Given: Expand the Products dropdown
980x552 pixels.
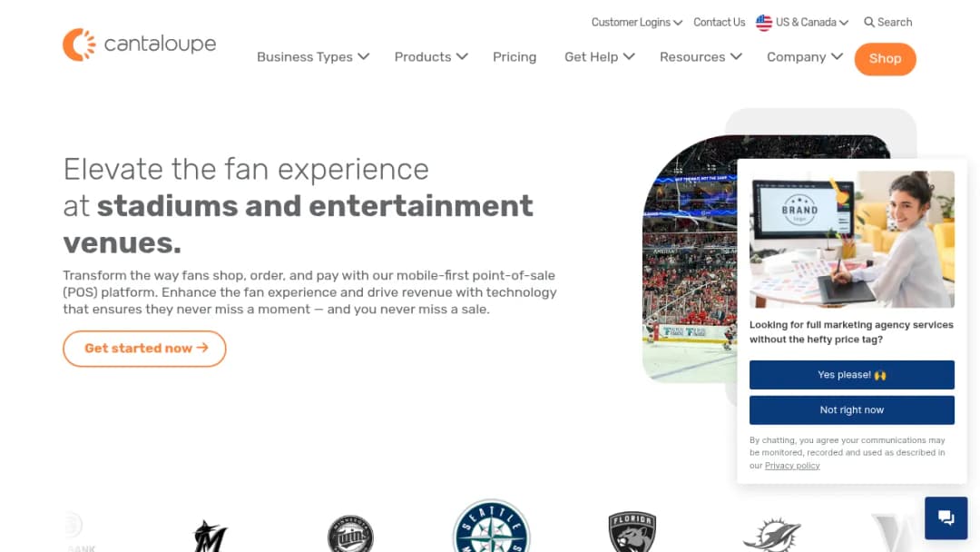Looking at the screenshot, I should [x=431, y=57].
